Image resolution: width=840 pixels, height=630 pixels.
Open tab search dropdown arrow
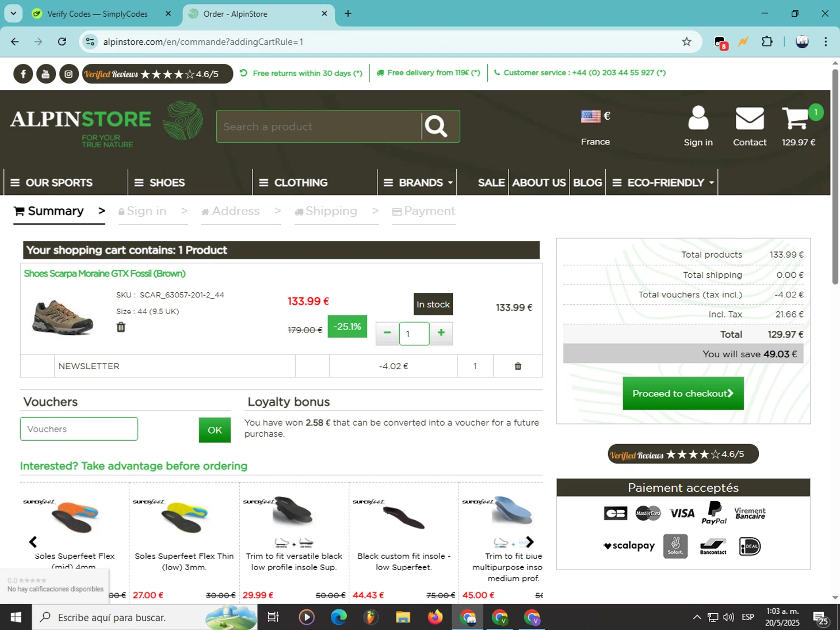click(13, 14)
